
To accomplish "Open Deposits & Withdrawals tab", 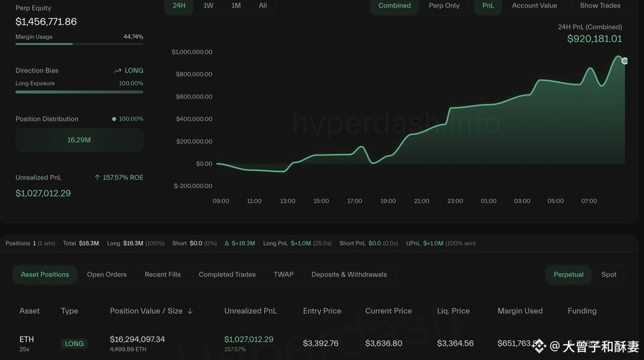I will (x=349, y=275).
